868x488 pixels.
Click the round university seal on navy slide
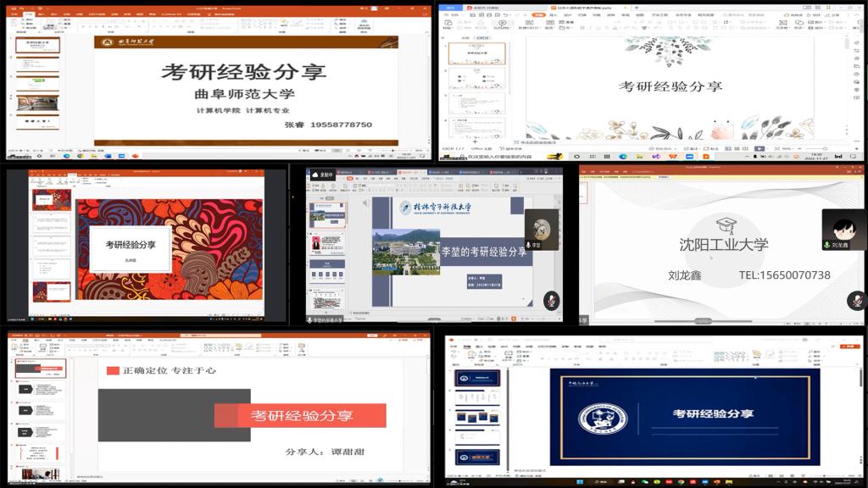click(x=603, y=419)
